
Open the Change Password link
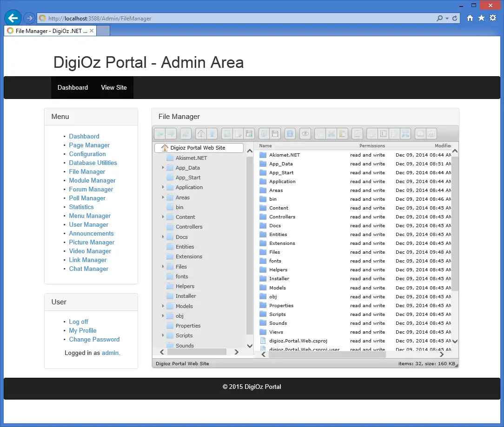pos(94,339)
